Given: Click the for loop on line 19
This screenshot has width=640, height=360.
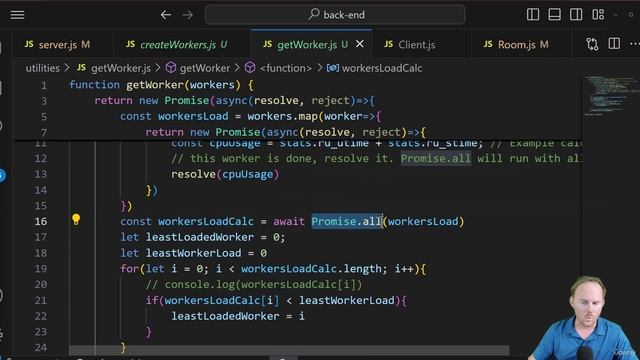Looking at the screenshot, I should (273, 269).
